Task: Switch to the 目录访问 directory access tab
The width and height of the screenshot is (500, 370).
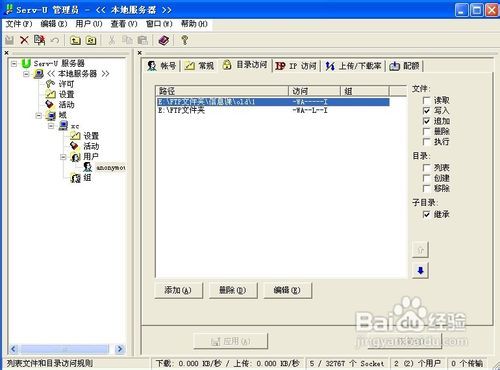Action: pos(245,65)
